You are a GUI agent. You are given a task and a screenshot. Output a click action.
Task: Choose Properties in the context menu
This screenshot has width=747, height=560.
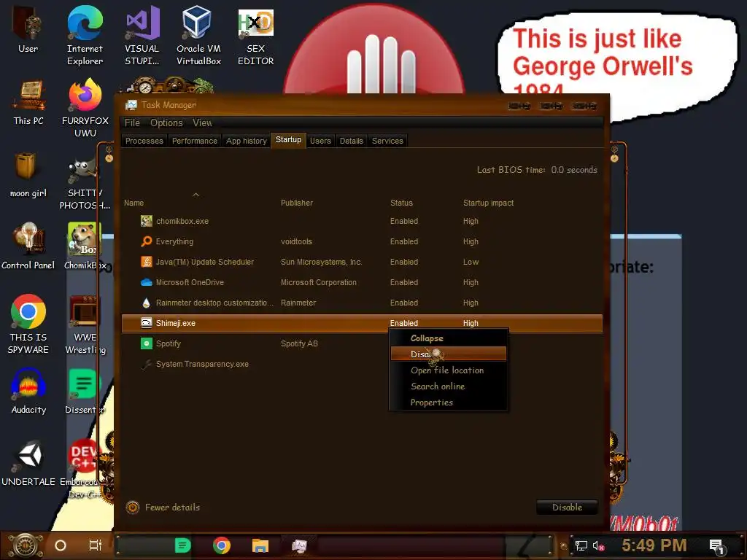point(449,402)
